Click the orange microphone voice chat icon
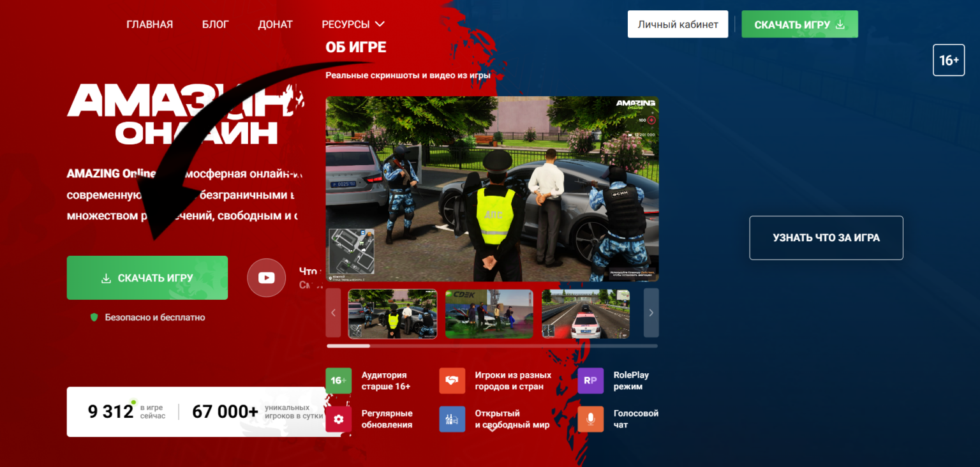The height and width of the screenshot is (467, 980). (590, 419)
